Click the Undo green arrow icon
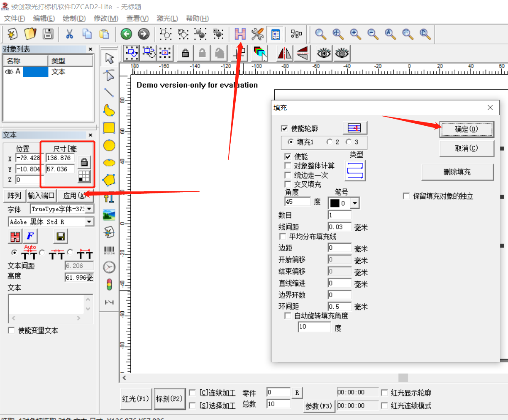Image resolution: width=508 pixels, height=420 pixels. click(x=126, y=34)
